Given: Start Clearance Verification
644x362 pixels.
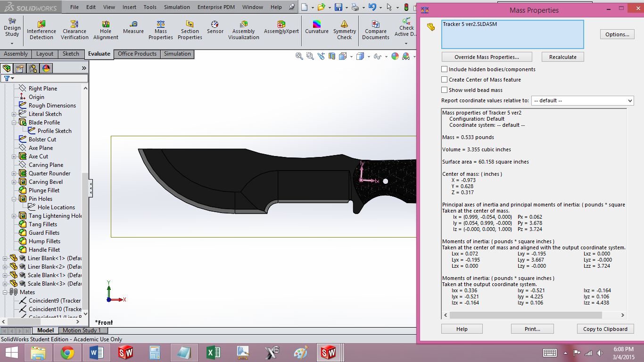Looking at the screenshot, I should click(x=74, y=29).
